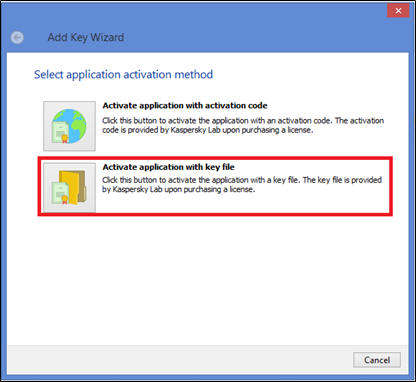Click the globe activation code icon button
The image size is (416, 382).
tap(69, 126)
